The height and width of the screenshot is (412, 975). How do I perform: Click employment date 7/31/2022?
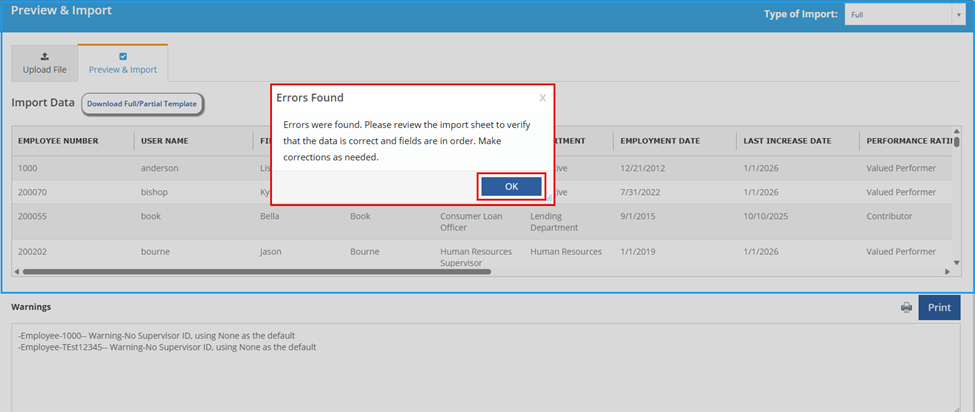pos(640,192)
